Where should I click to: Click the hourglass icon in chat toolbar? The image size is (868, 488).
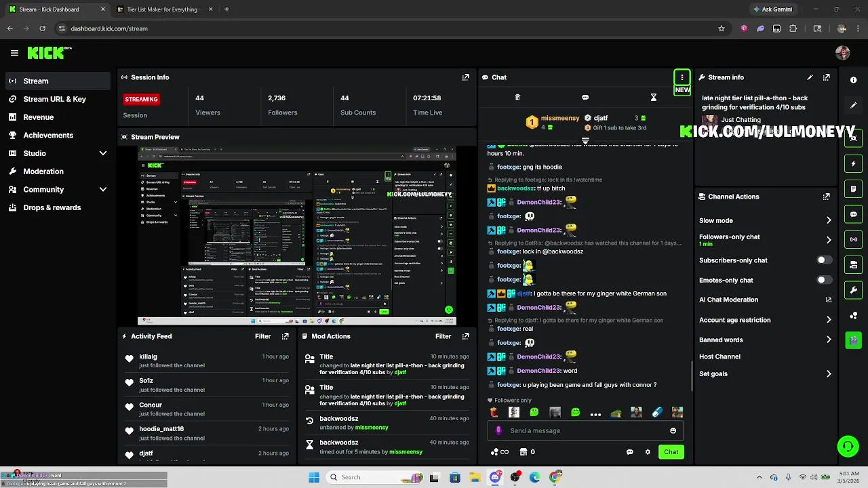click(x=654, y=98)
